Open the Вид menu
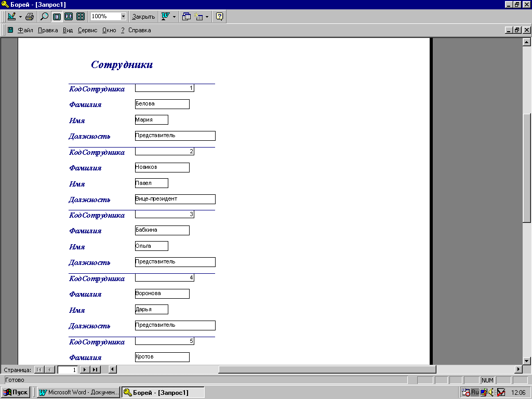Viewport: 532px width, 399px height. [68, 30]
